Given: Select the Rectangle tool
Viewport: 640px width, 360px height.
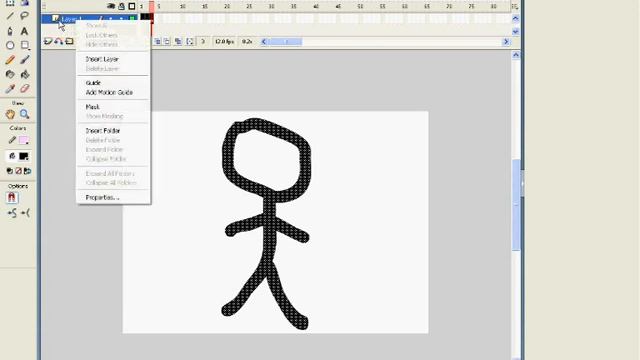Looking at the screenshot, I should [x=25, y=45].
